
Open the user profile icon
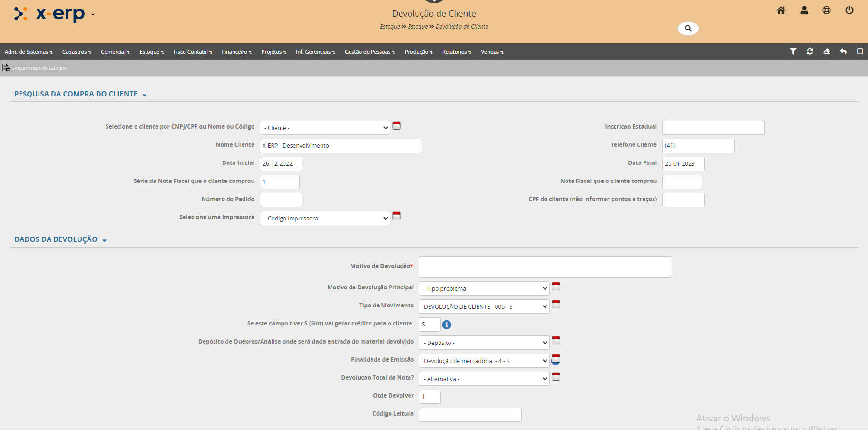tap(804, 10)
